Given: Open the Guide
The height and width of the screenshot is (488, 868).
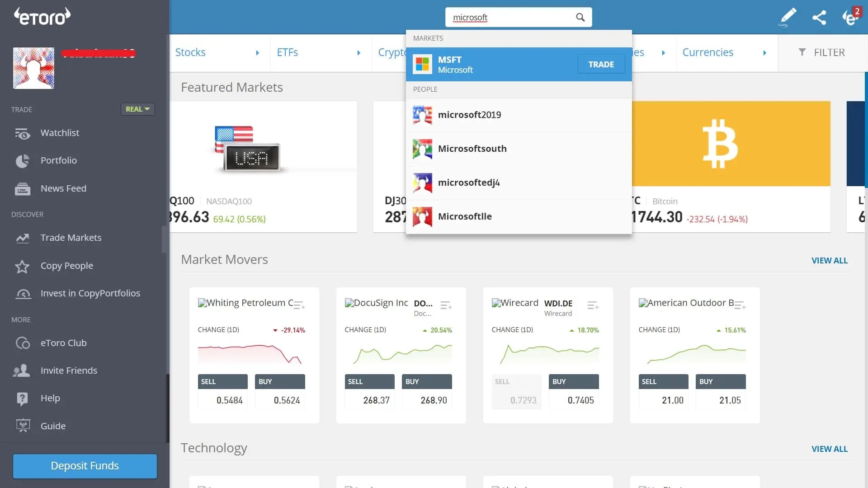Looking at the screenshot, I should 53,426.
